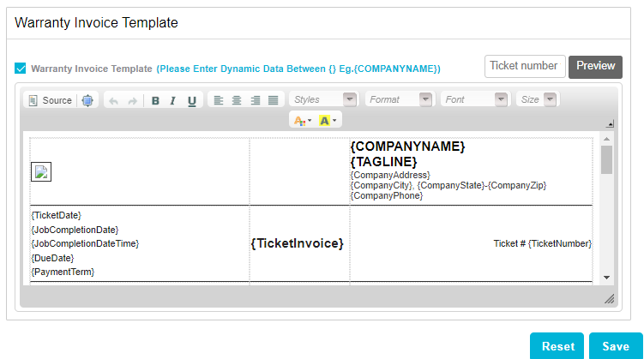
Task: Uncheck the Warranty Invoice Template checkbox
Action: 21,69
